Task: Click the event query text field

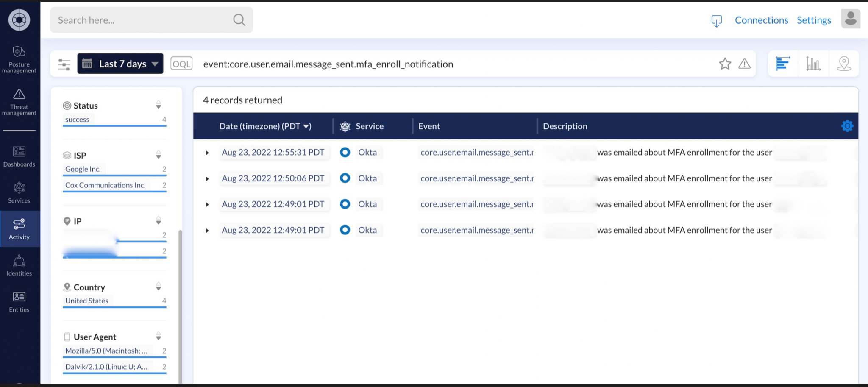Action: (x=456, y=64)
